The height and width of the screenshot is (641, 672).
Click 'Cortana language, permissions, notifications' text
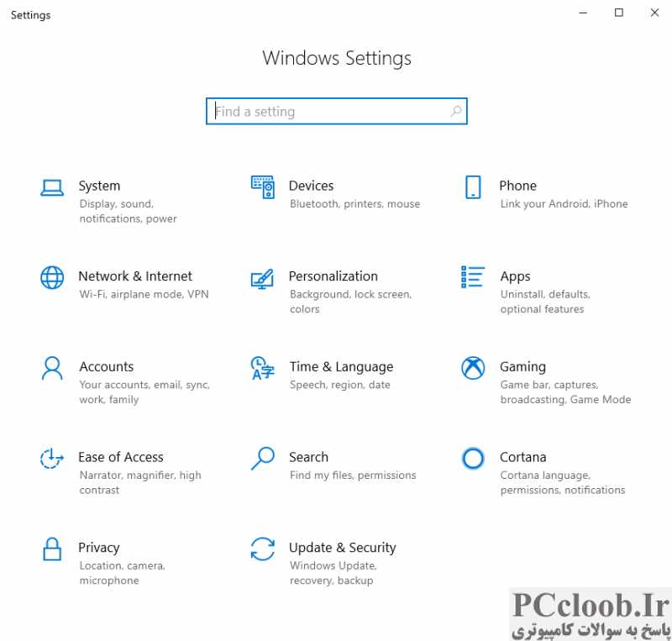(563, 483)
